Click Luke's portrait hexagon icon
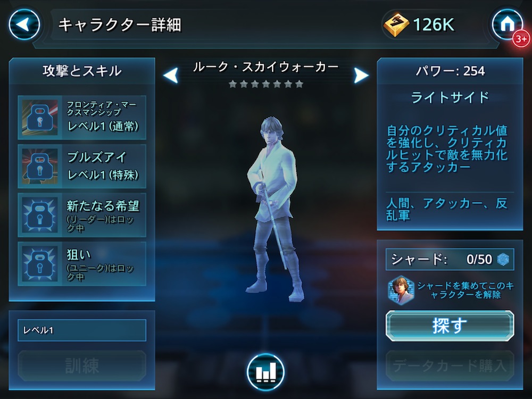 (401, 290)
